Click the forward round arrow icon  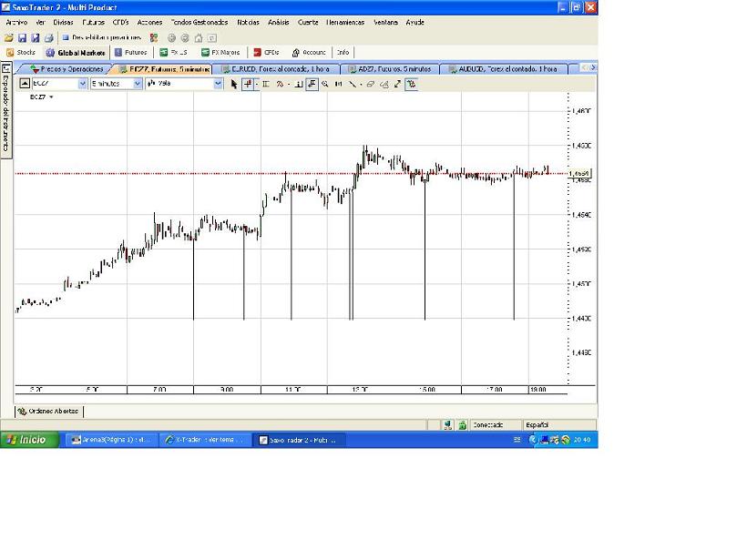185,37
